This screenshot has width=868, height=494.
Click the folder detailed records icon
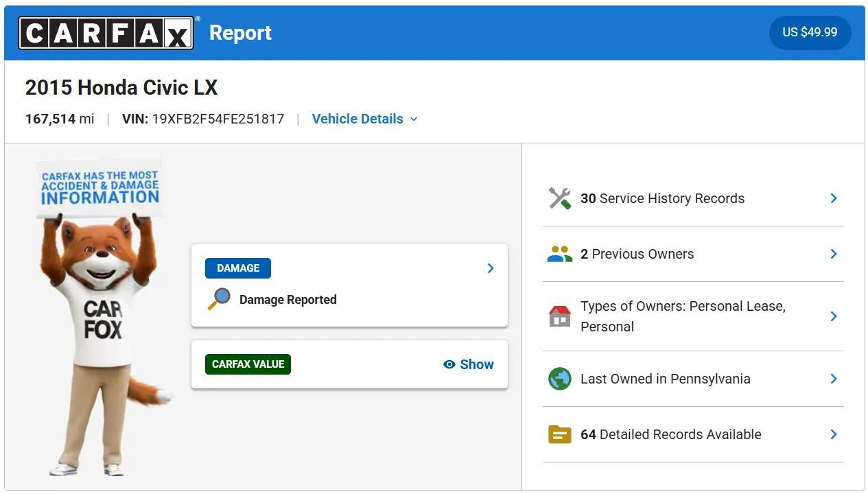pos(560,434)
